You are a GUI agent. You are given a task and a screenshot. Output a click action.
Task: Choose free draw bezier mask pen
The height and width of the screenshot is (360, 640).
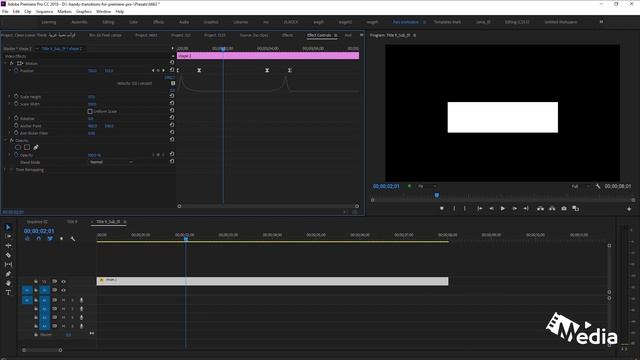[x=36, y=147]
